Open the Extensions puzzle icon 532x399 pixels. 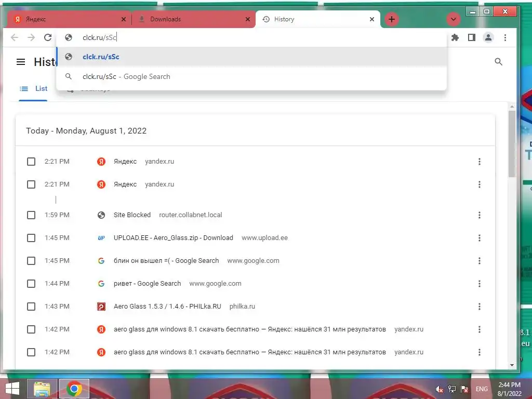click(x=455, y=37)
